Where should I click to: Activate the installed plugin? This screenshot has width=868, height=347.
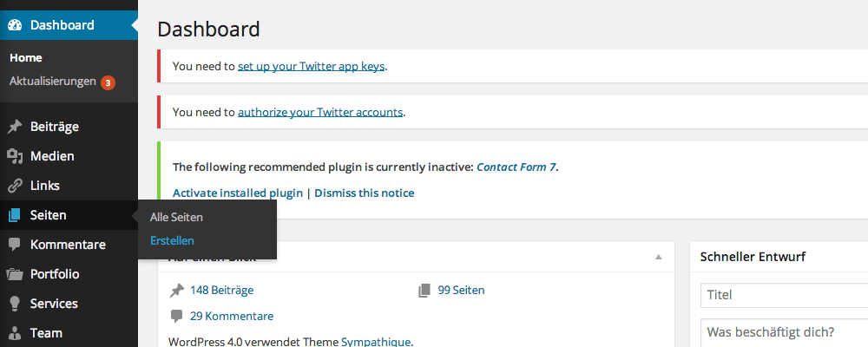click(237, 193)
